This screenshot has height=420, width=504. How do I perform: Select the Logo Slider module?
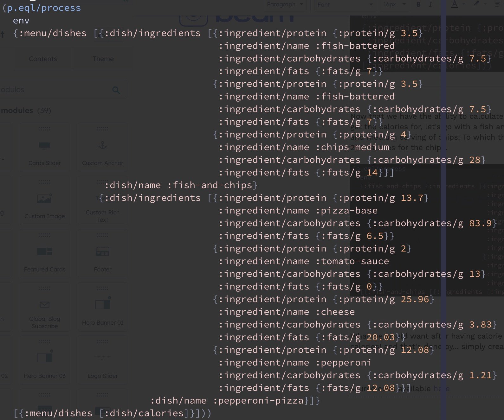pyautogui.click(x=103, y=360)
